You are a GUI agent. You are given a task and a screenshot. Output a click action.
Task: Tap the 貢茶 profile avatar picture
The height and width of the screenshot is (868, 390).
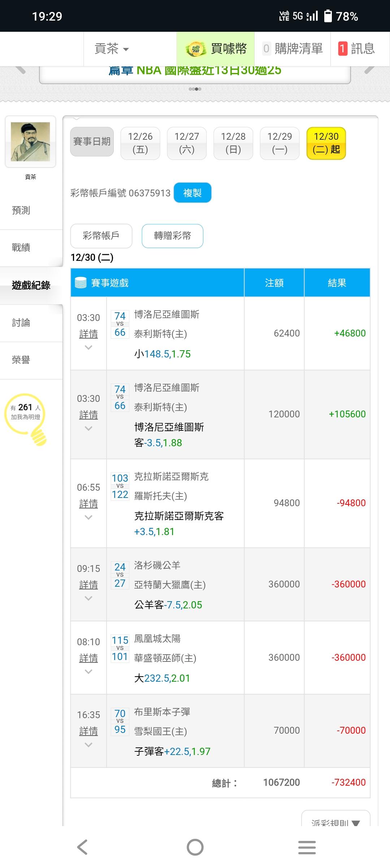click(30, 142)
